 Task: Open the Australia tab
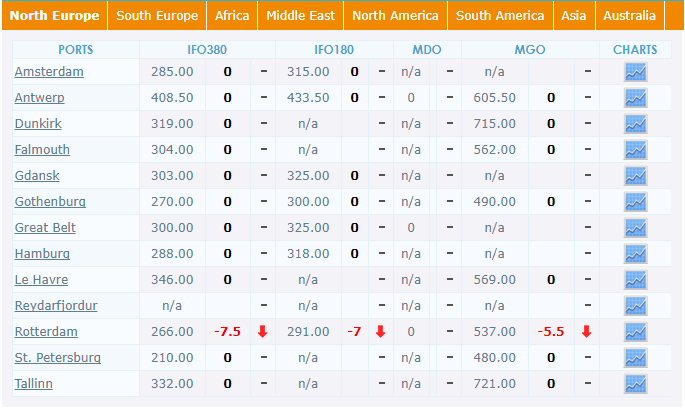click(x=630, y=16)
